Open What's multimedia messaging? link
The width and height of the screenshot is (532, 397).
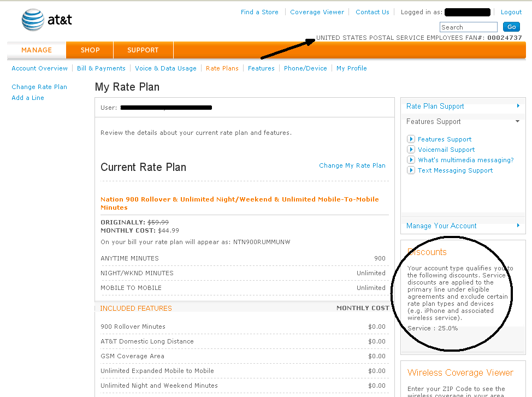pos(466,160)
